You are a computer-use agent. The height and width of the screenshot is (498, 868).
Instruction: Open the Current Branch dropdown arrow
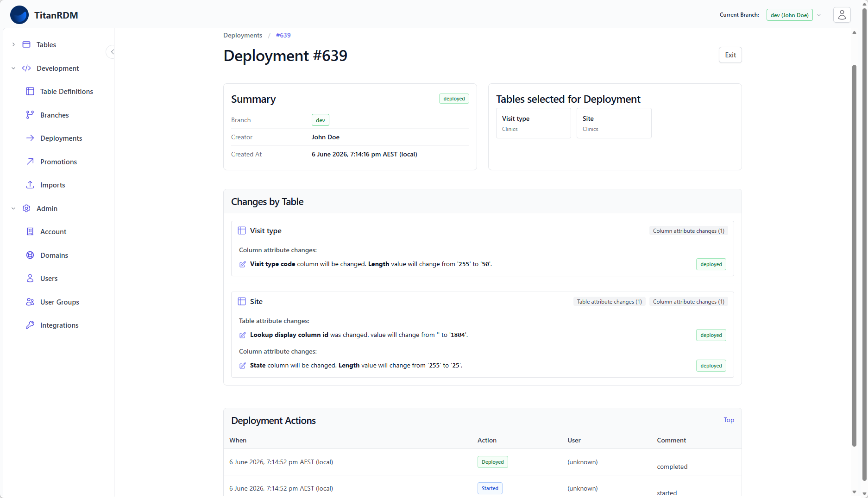pyautogui.click(x=819, y=15)
